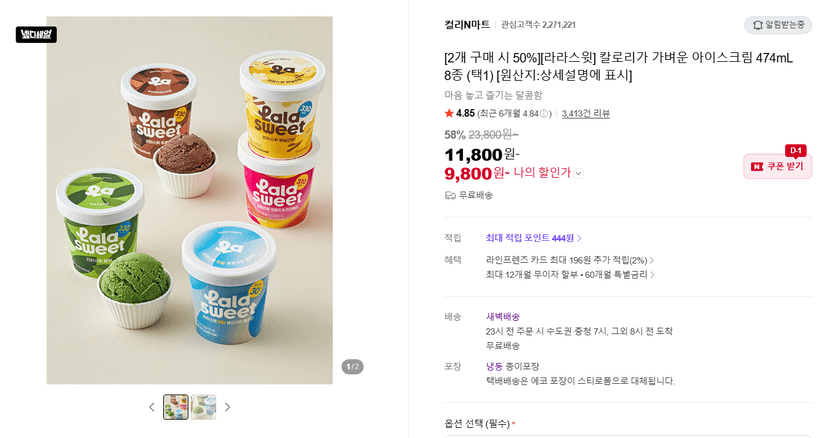Image resolution: width=828 pixels, height=438 pixels.
Task: Expand 라인프렌즈 카드 추가 적립 benefit
Action: [570, 260]
